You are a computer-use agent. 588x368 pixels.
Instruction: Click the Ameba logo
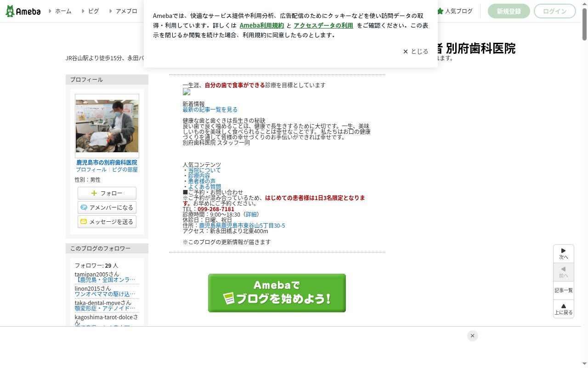coord(23,11)
